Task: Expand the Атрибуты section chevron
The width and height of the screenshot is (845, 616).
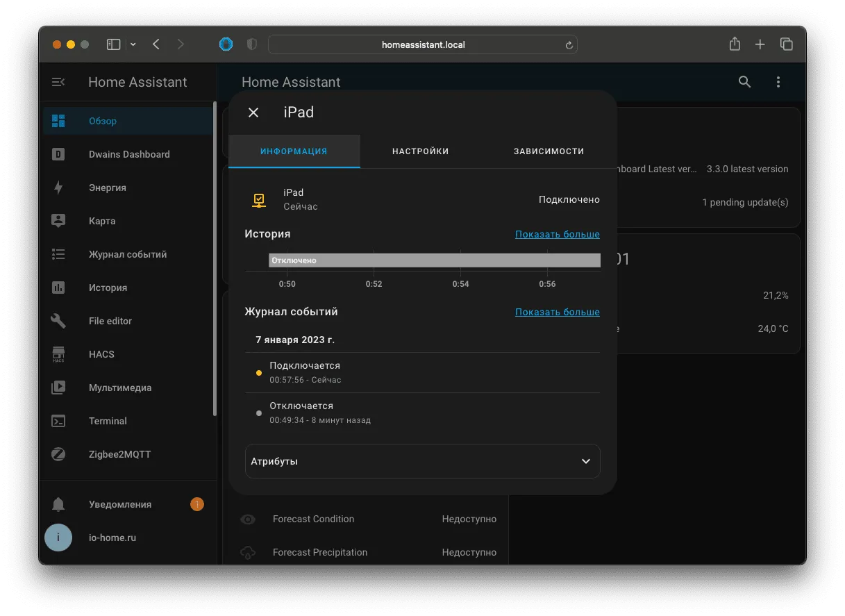Action: click(585, 461)
